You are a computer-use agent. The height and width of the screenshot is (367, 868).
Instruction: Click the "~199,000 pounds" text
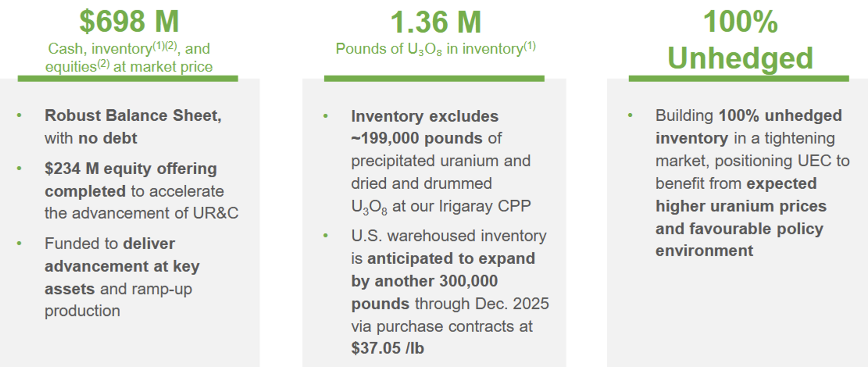416,138
